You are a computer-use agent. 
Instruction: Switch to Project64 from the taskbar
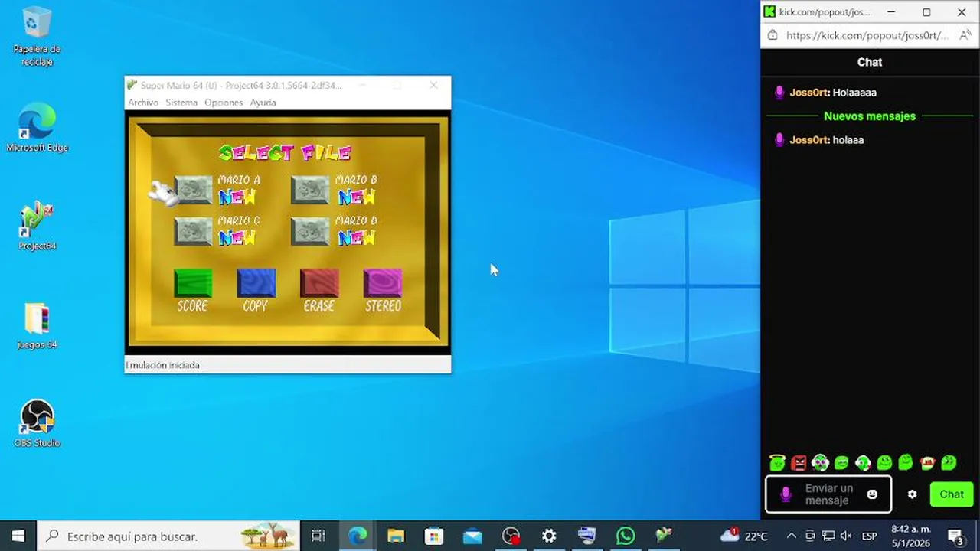coord(664,536)
